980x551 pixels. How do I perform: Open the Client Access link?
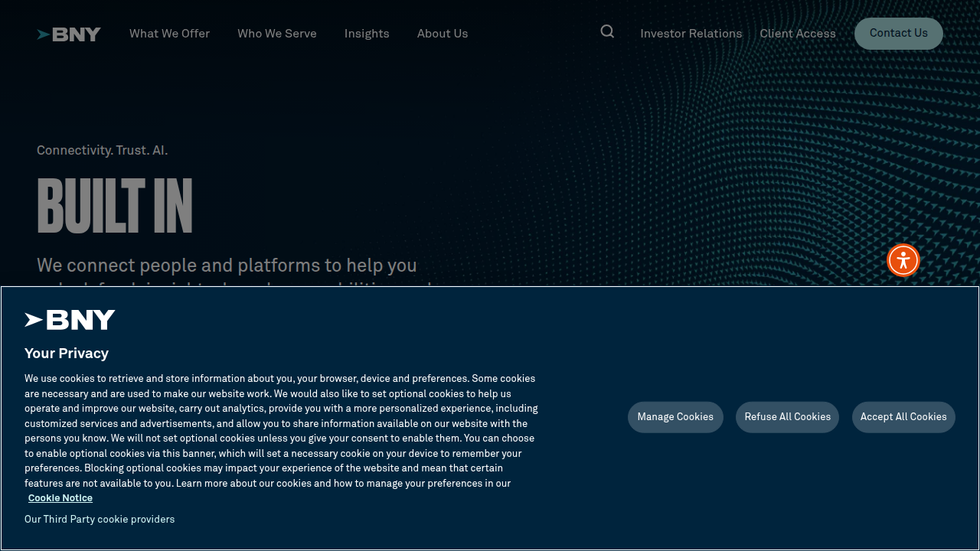tap(798, 34)
